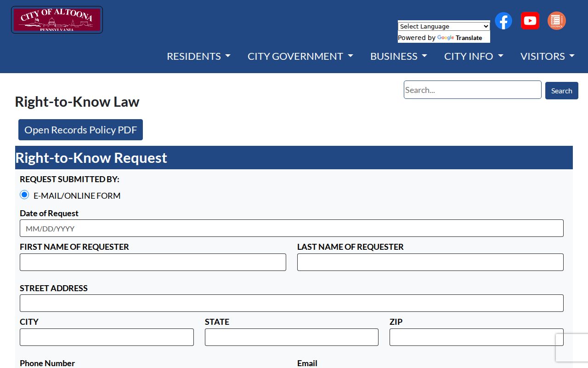Focus the site Search text box
Viewport: 588px width, 368px height.
click(x=473, y=90)
